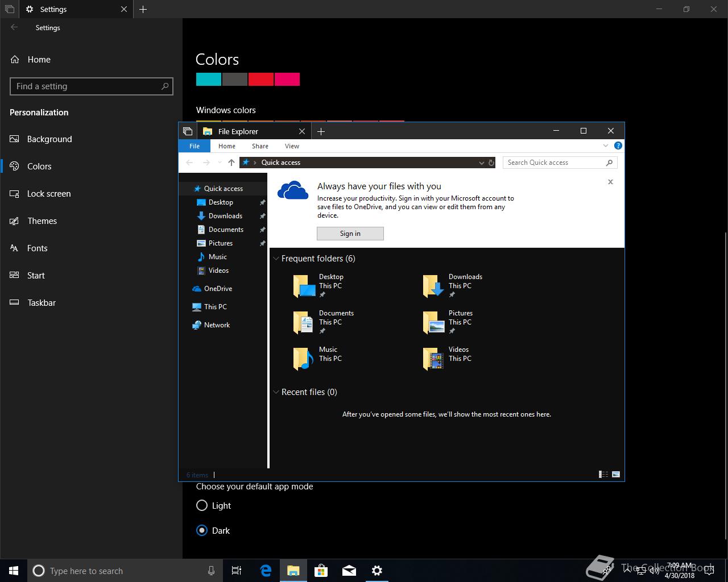The height and width of the screenshot is (582, 728).
Task: Pick the pink recent color swatch
Action: (x=287, y=79)
